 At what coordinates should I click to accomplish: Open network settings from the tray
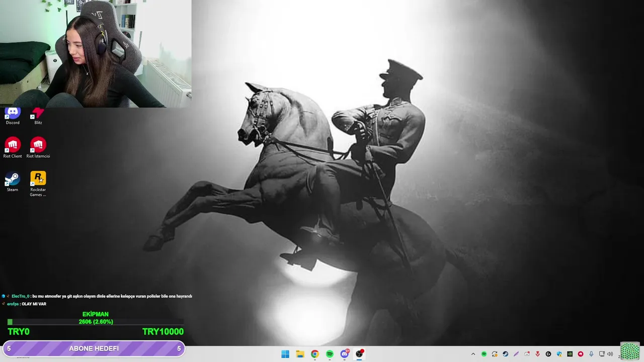pos(602,354)
